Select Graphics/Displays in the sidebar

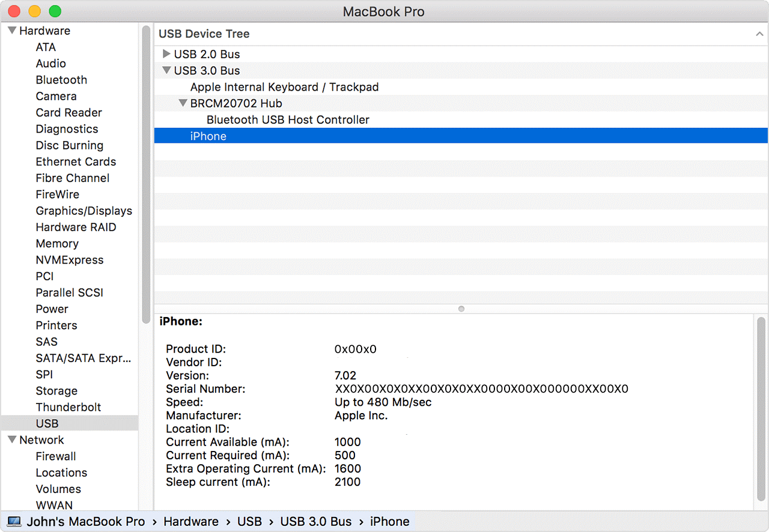(84, 211)
